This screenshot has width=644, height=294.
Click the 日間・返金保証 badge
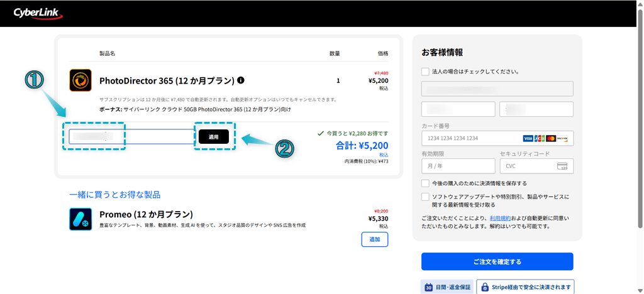pos(447,286)
